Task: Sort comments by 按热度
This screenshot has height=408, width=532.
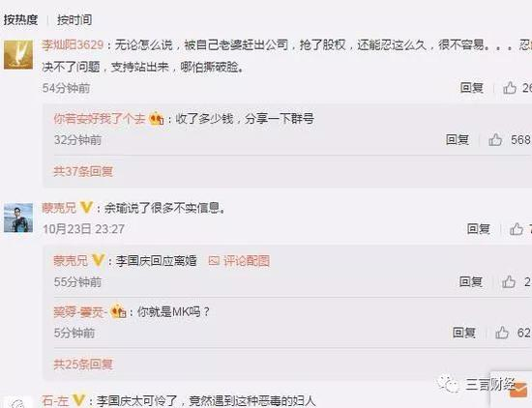Action: 20,19
